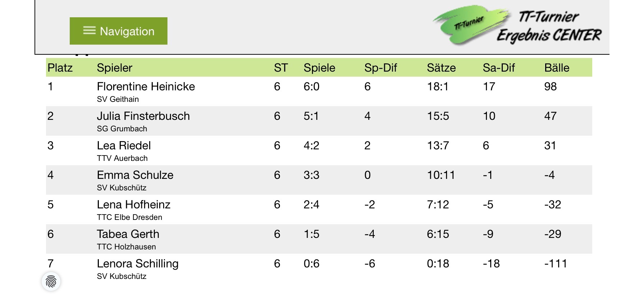644x298 pixels.
Task: Select player Julia Finsterbusch
Action: coord(143,116)
